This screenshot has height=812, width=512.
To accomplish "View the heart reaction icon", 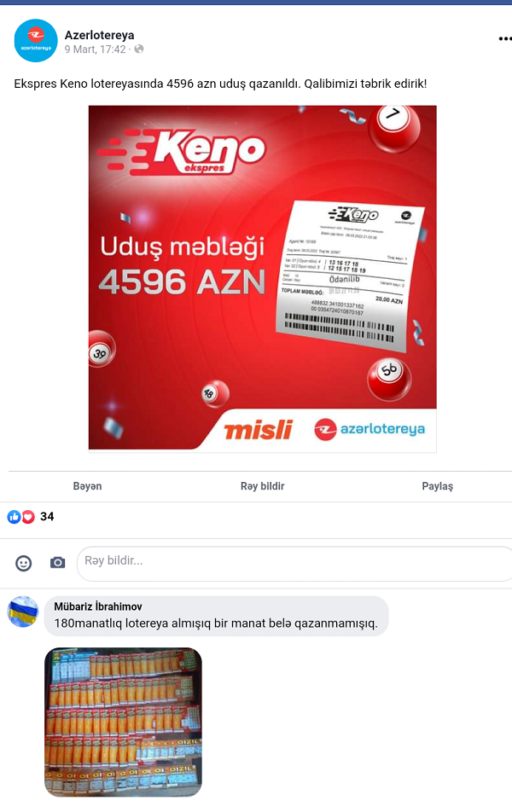I will click(x=28, y=516).
